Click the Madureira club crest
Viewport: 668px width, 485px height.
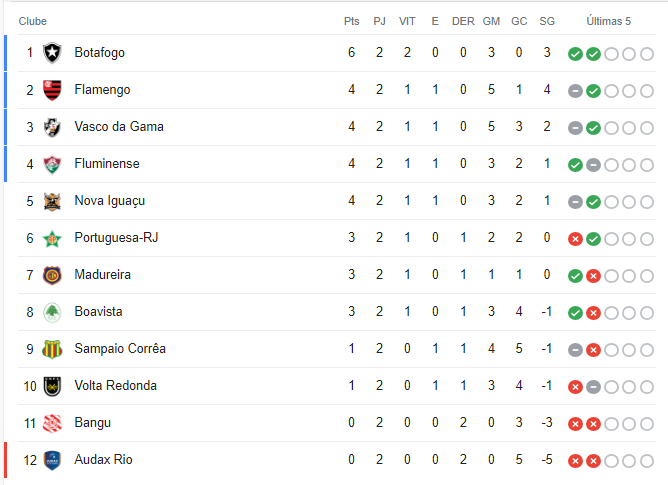click(x=52, y=275)
